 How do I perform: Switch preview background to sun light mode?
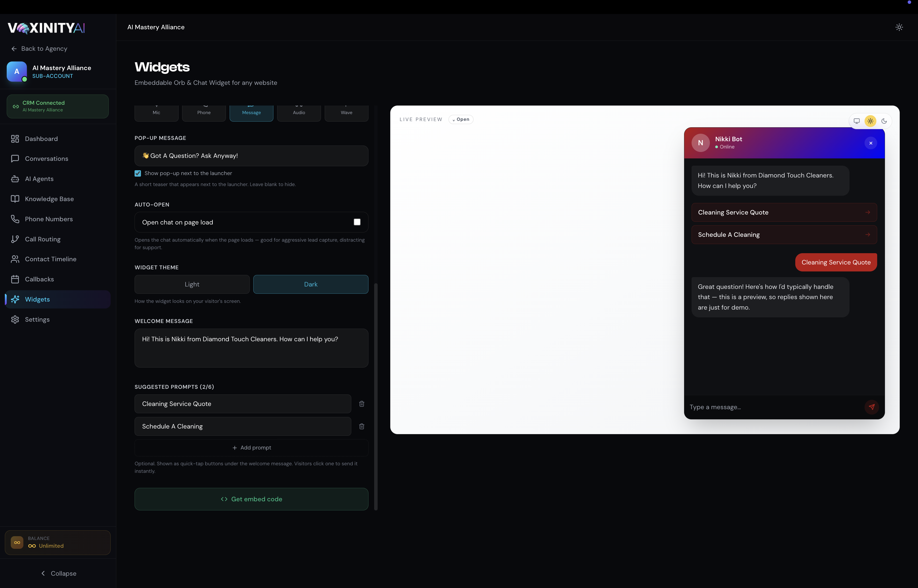pos(870,121)
